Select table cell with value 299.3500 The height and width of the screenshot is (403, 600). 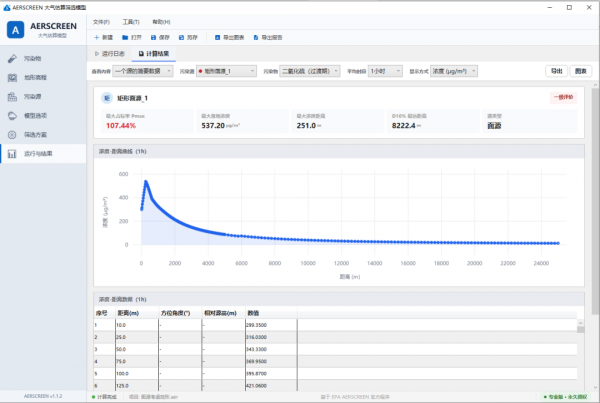271,325
